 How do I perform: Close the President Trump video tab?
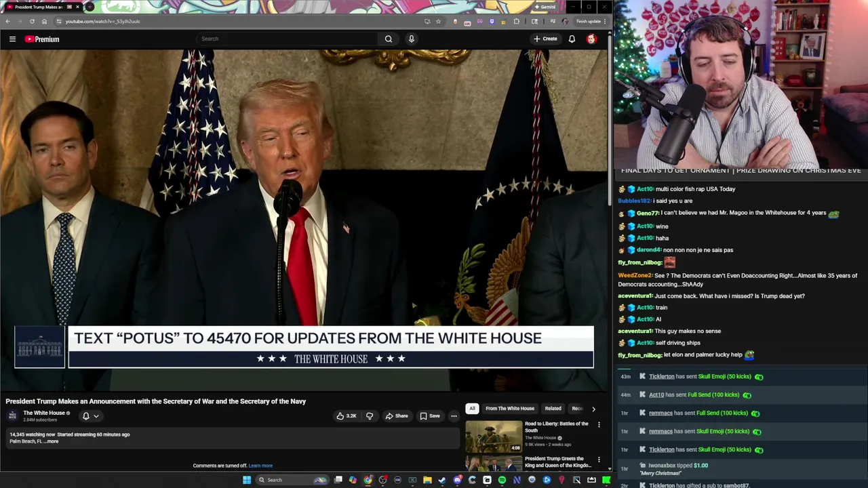(x=77, y=7)
